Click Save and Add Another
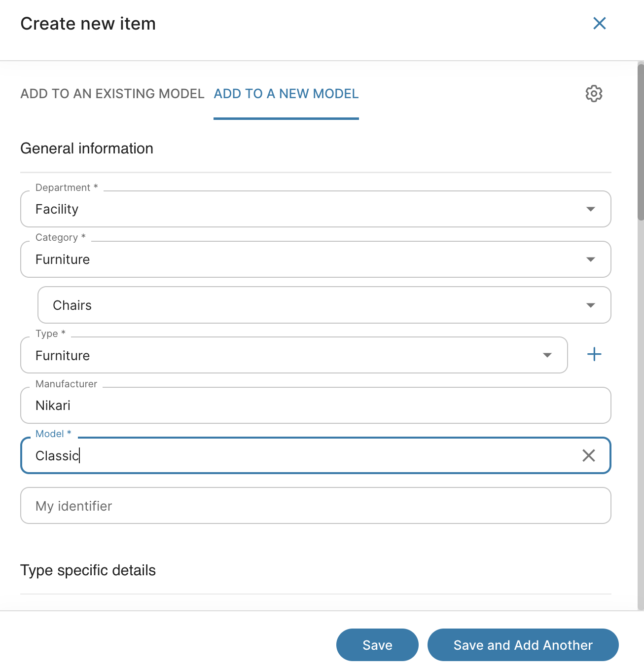Viewport: 644px width, 669px height. (523, 645)
